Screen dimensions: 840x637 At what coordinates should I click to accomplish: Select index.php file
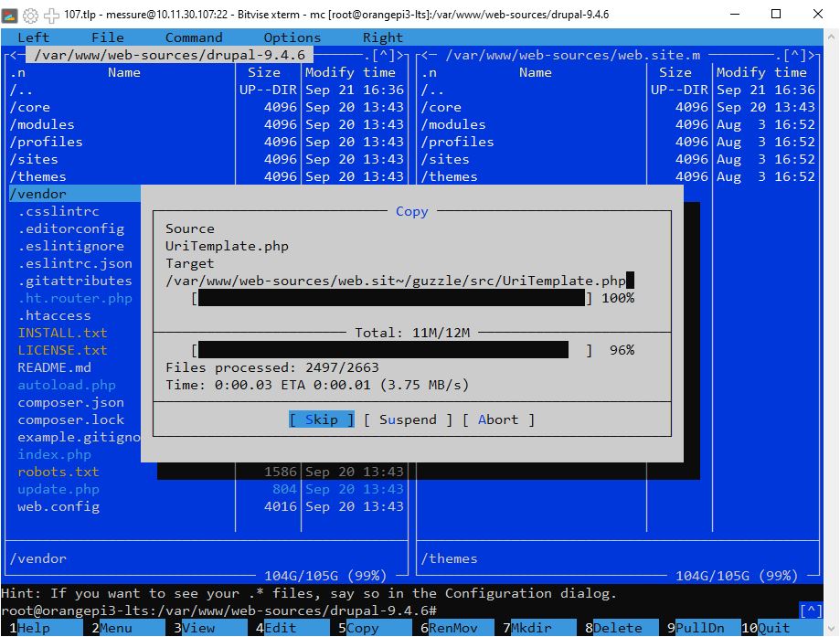(54, 454)
